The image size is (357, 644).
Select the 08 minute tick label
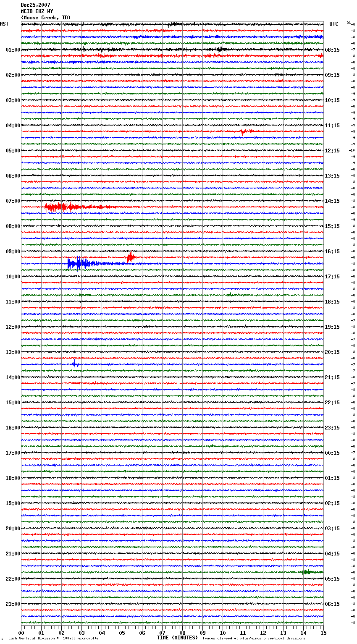coord(182,633)
